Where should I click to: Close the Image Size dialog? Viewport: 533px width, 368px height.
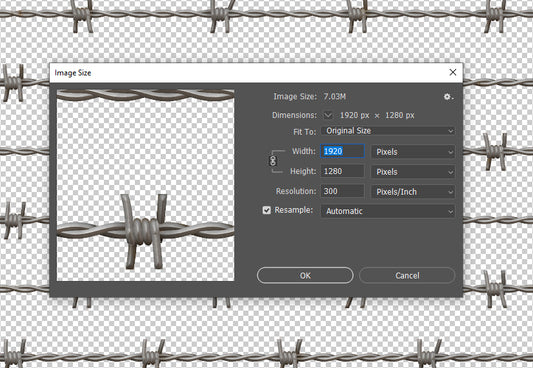(453, 72)
